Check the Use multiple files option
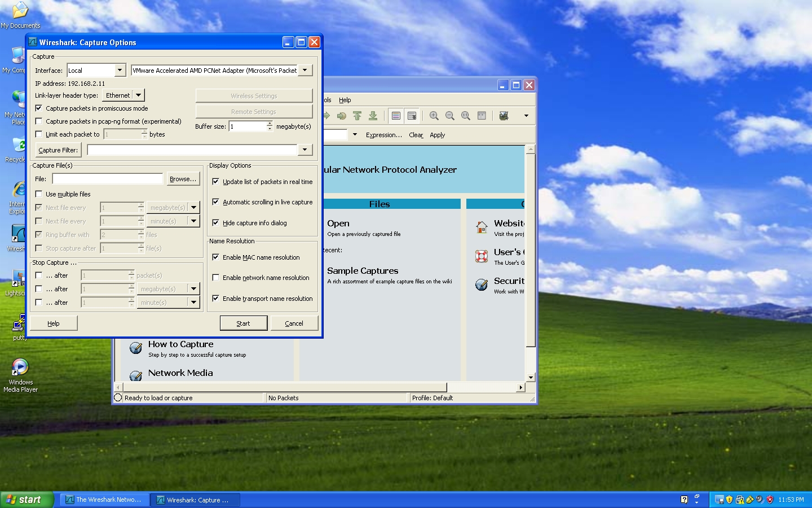This screenshot has width=812, height=508. (x=39, y=194)
